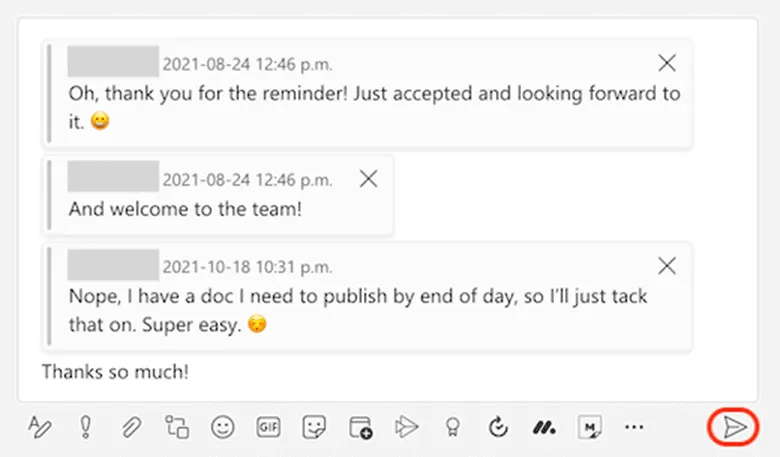
Task: Remove the 'Nope, I have a doc' quote
Action: click(667, 266)
